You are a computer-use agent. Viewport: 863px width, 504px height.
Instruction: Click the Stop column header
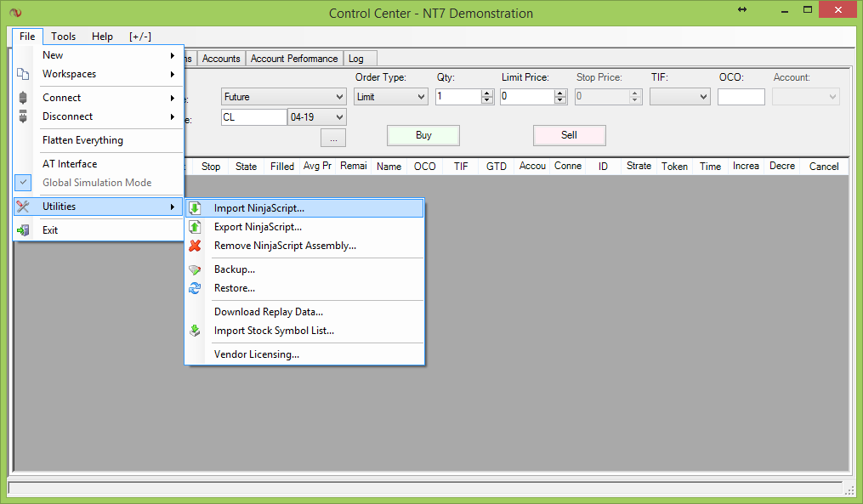[211, 167]
